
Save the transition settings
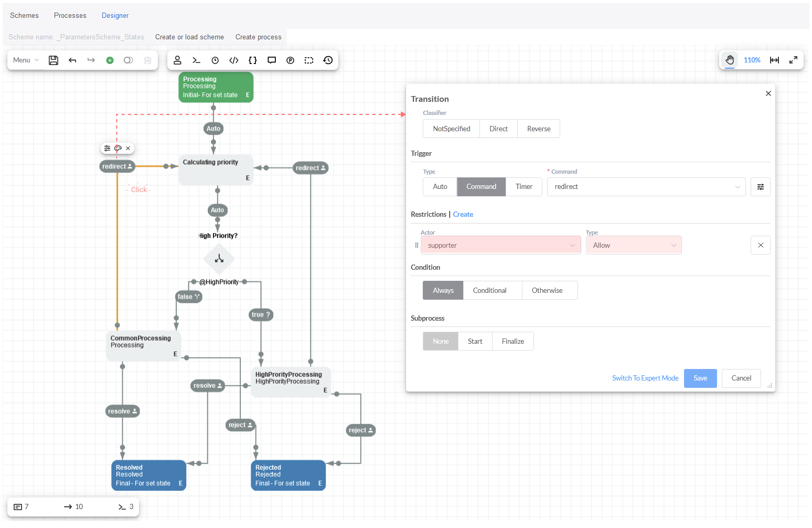700,378
